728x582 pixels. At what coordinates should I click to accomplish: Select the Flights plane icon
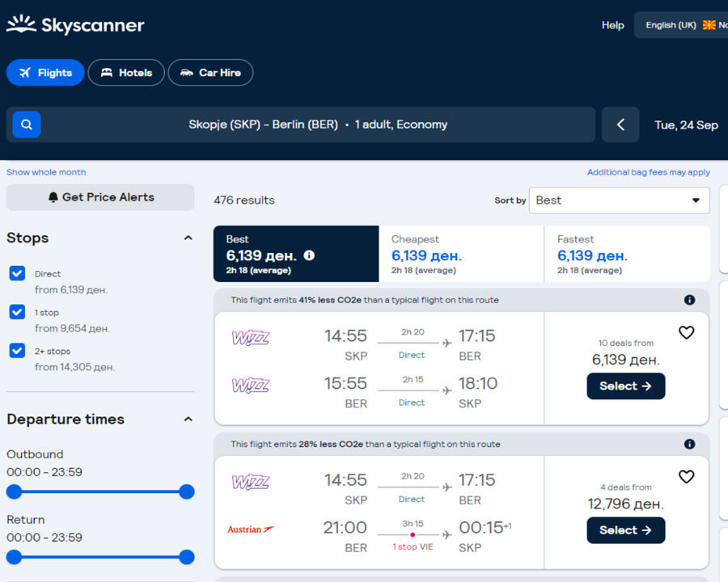click(x=24, y=72)
